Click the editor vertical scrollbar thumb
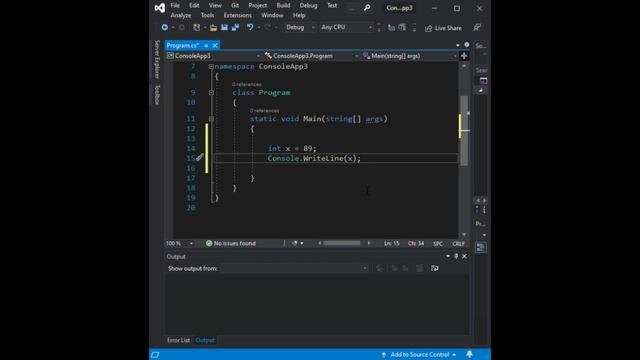Viewport: 640px width, 360px height. [x=464, y=131]
